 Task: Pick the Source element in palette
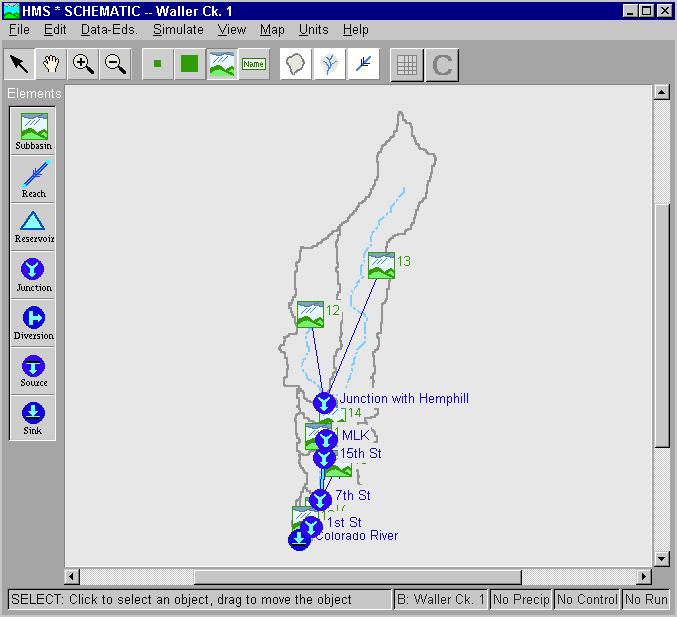[33, 369]
